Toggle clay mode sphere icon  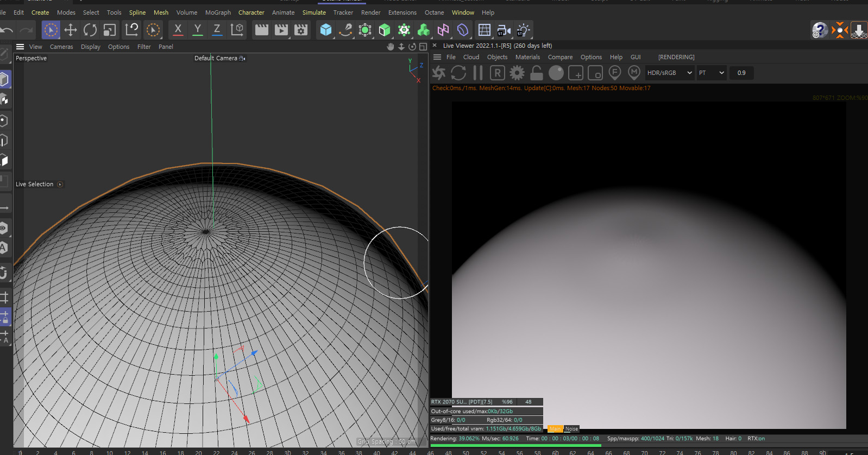556,73
